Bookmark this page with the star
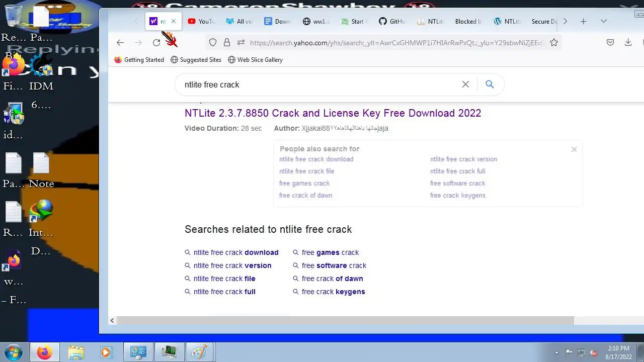644x362 pixels. (554, 43)
